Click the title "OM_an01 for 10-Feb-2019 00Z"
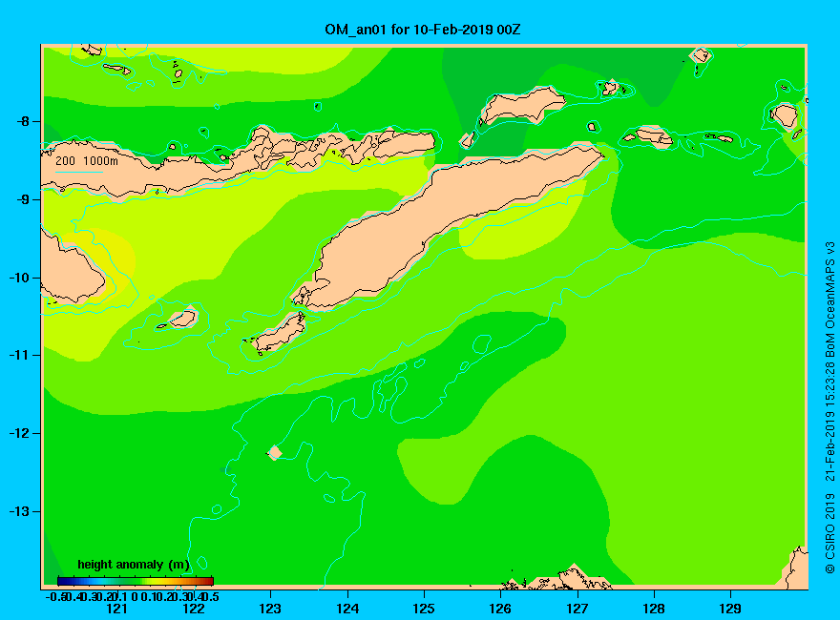The width and height of the screenshot is (840, 620). [x=422, y=30]
